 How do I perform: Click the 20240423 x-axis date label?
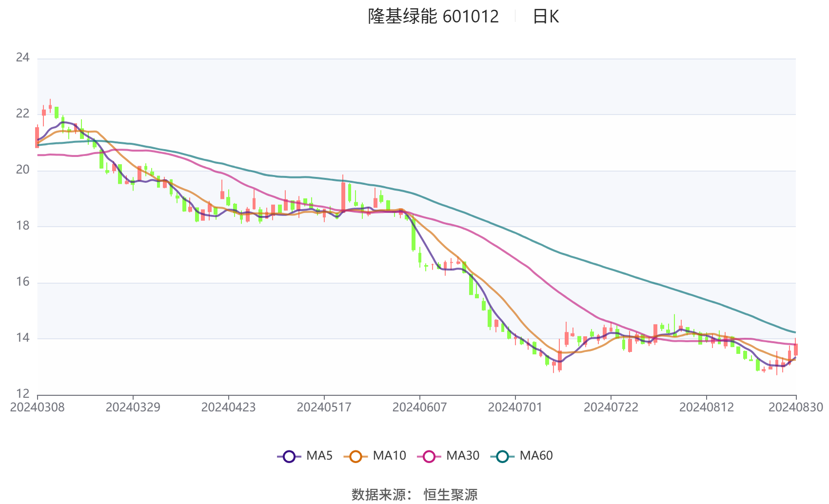[228, 407]
